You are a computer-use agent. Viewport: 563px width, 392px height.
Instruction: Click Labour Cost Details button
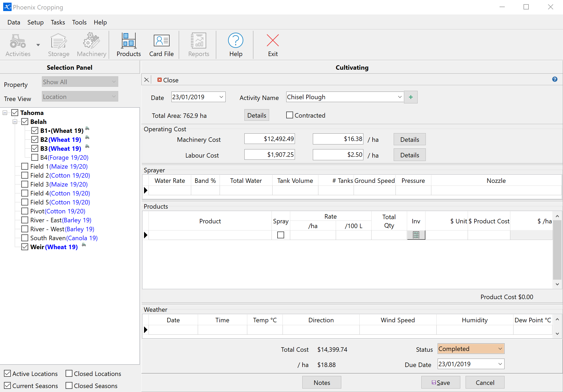410,155
